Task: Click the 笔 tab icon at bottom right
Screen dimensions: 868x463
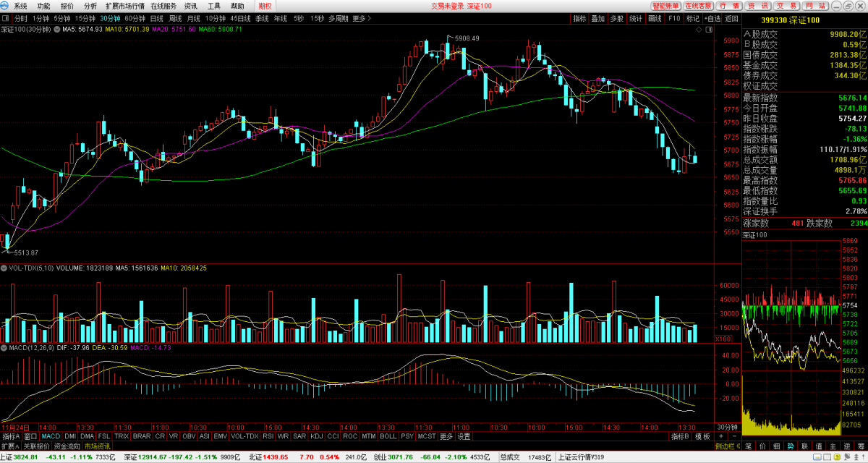Action: (x=749, y=446)
